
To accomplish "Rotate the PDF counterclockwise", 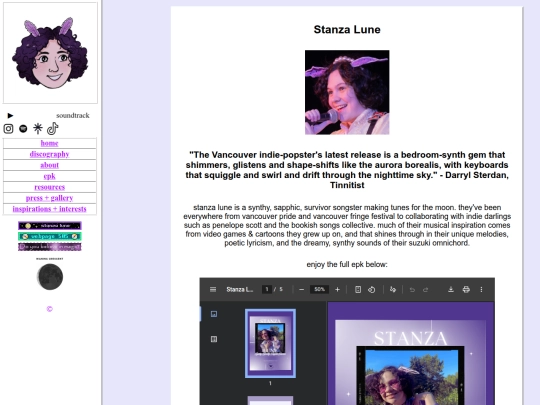I will (x=372, y=289).
